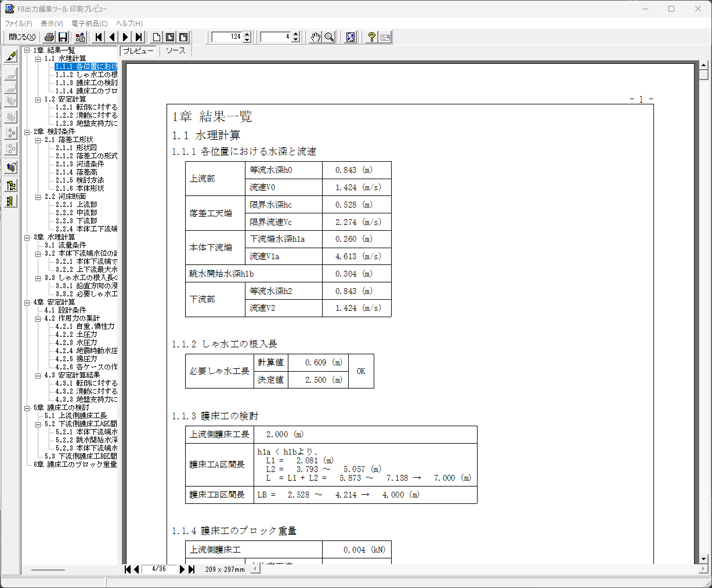Screen dimensions: 712x588
Task: Select the blank single-page layout icon
Action: pyautogui.click(x=157, y=37)
